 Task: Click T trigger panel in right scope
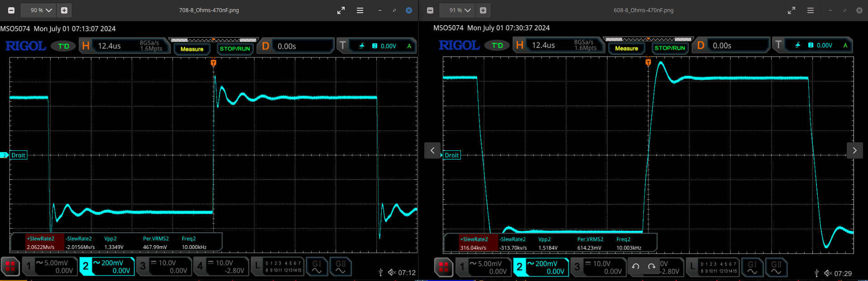[812, 45]
